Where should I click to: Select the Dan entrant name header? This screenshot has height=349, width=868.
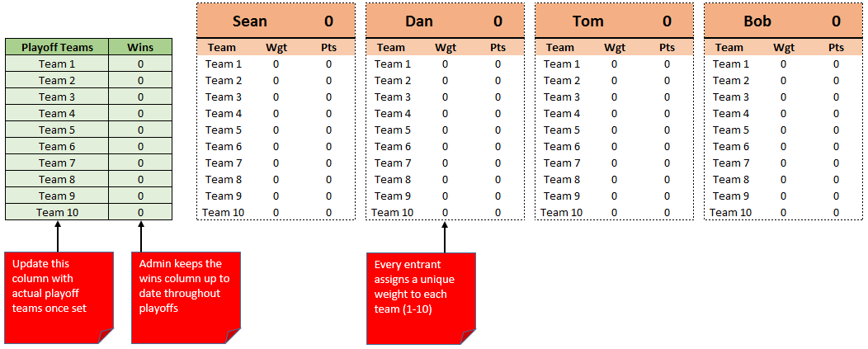[x=419, y=21]
